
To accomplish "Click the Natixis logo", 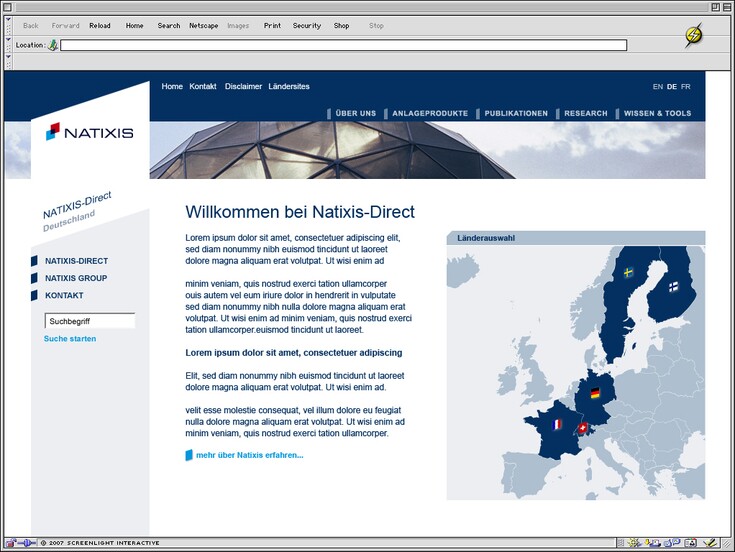I will click(90, 132).
